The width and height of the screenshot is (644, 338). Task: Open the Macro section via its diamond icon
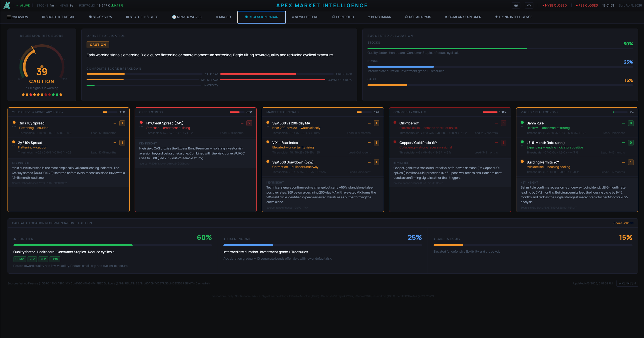[x=217, y=17]
